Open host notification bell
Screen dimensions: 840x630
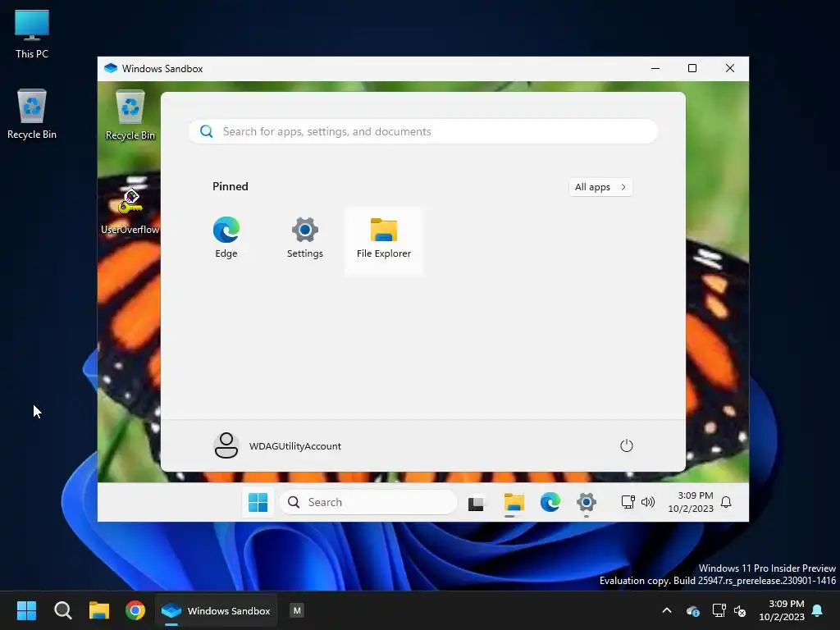818,610
